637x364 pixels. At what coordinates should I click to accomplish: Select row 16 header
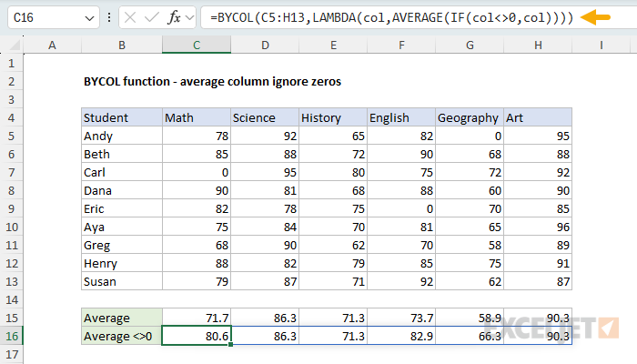11,337
